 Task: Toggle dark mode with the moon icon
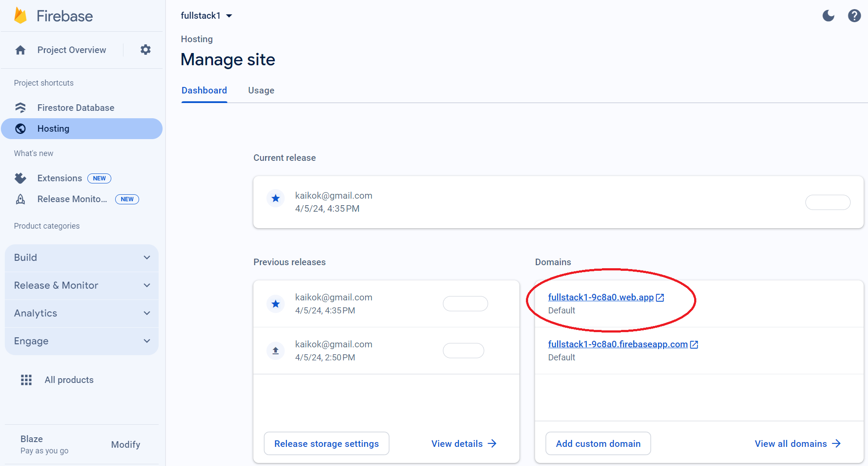(828, 16)
